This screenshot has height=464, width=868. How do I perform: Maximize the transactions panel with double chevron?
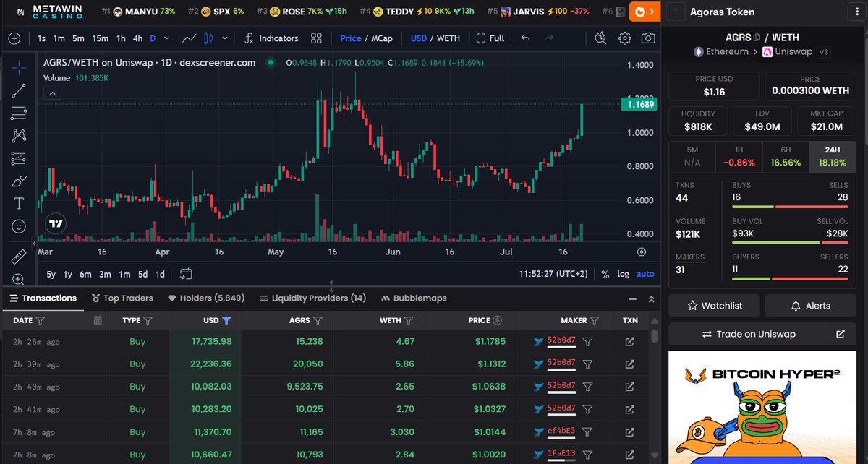[652, 298]
